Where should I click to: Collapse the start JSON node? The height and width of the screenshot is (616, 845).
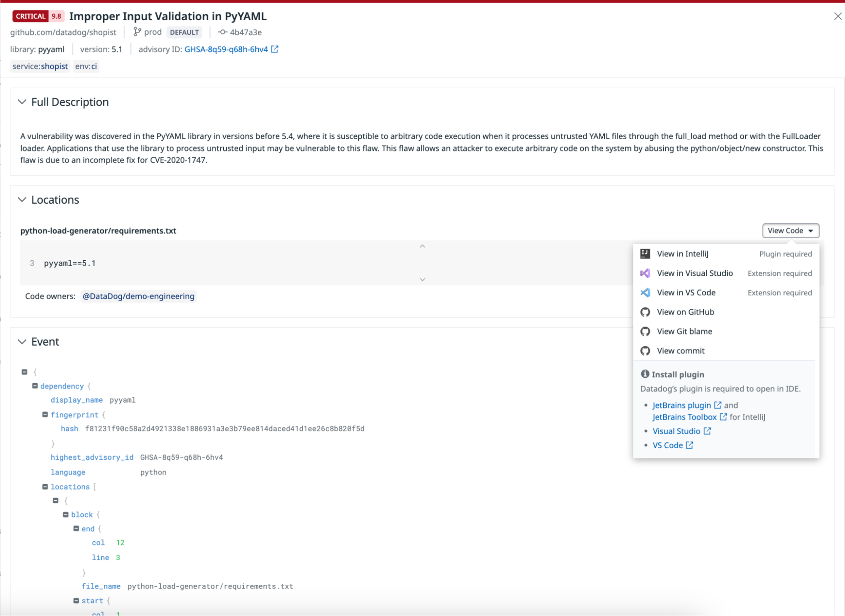(x=76, y=601)
